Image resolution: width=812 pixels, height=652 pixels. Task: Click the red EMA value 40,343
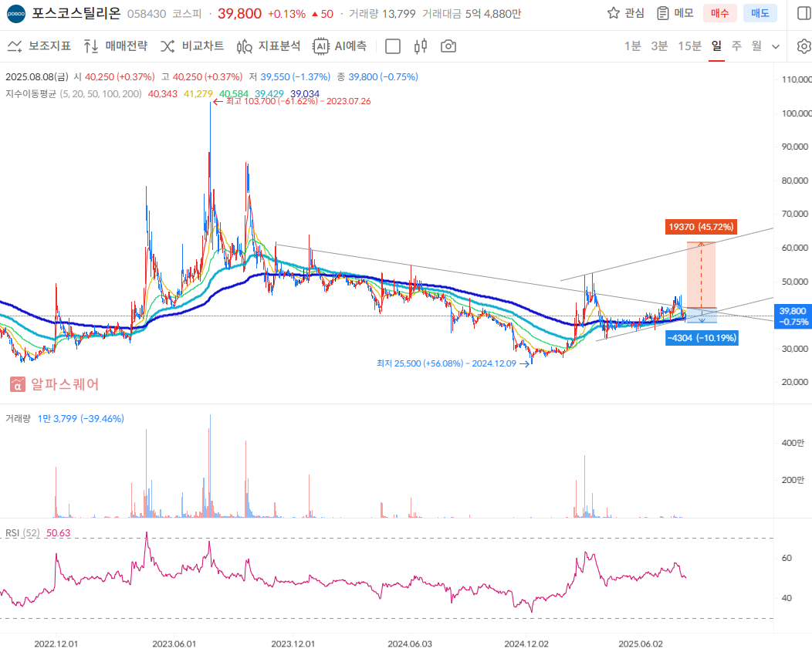tap(163, 93)
